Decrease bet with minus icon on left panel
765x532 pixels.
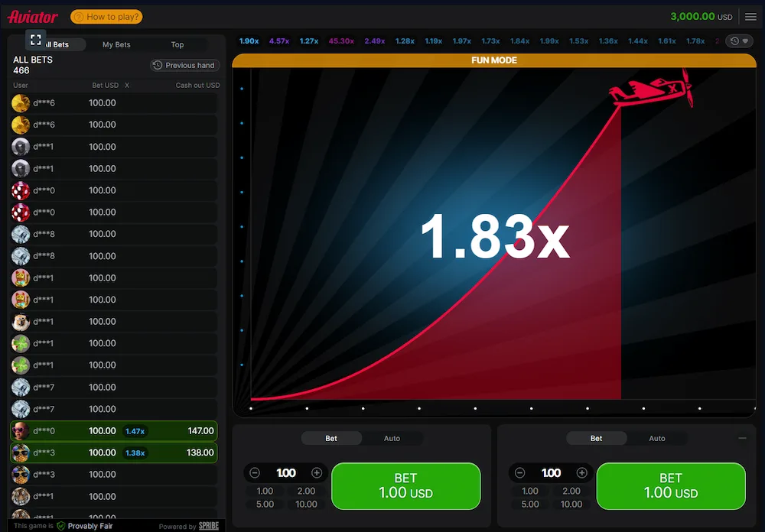click(x=255, y=472)
